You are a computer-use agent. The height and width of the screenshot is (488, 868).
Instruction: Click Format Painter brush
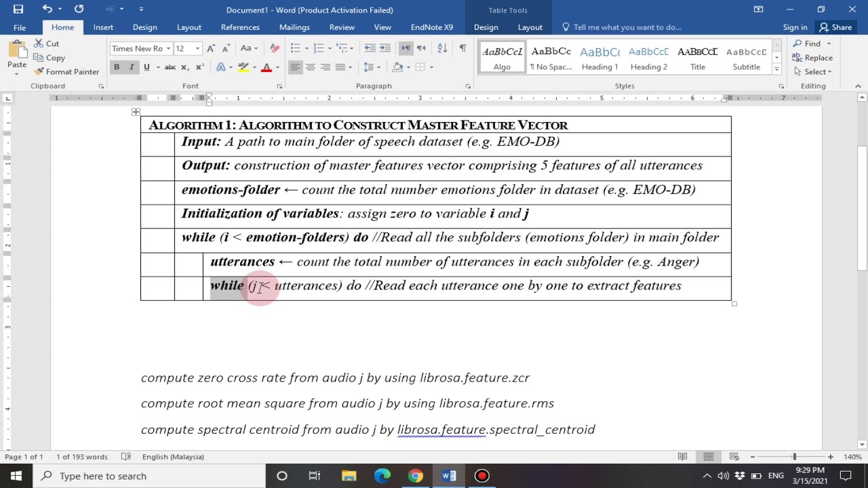click(66, 72)
